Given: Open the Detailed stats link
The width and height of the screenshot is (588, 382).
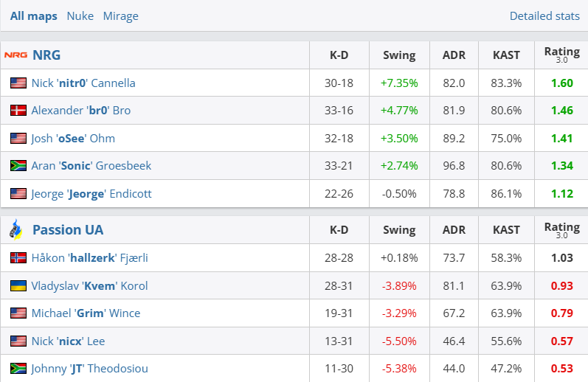Looking at the screenshot, I should tap(544, 15).
